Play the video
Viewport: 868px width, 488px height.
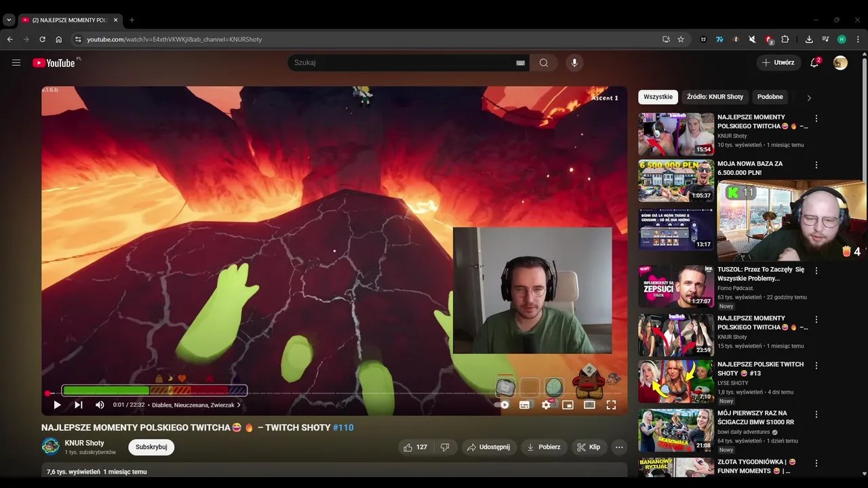point(57,405)
